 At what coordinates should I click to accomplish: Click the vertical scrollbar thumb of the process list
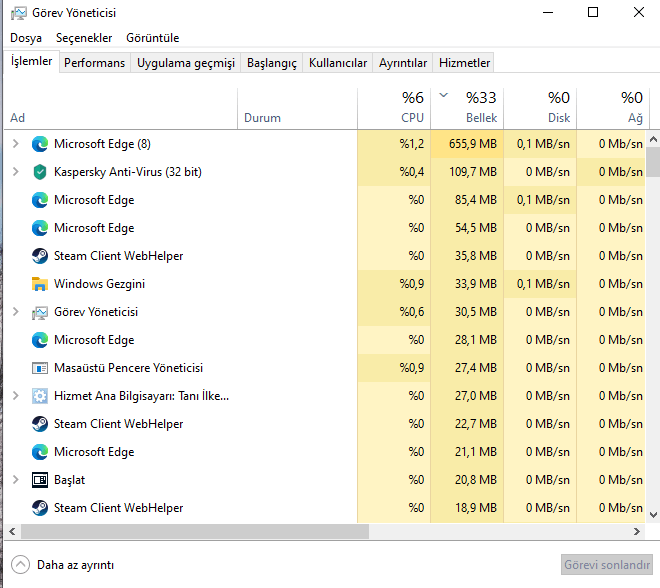coord(652,162)
